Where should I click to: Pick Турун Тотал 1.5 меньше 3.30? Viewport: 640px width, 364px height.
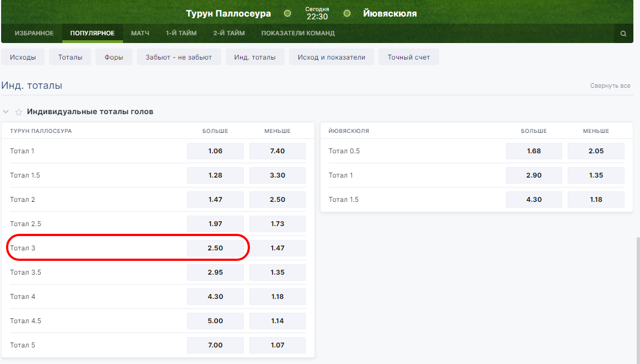click(x=278, y=175)
